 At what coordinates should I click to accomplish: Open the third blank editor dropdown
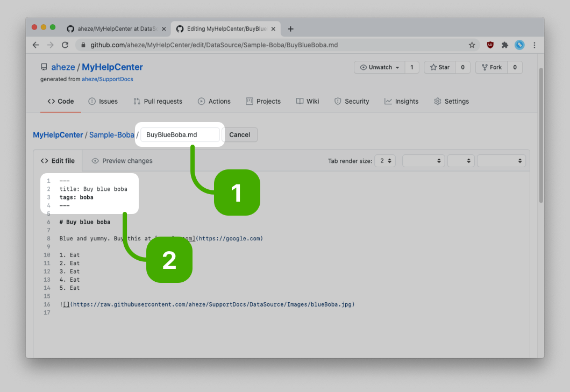(x=501, y=161)
